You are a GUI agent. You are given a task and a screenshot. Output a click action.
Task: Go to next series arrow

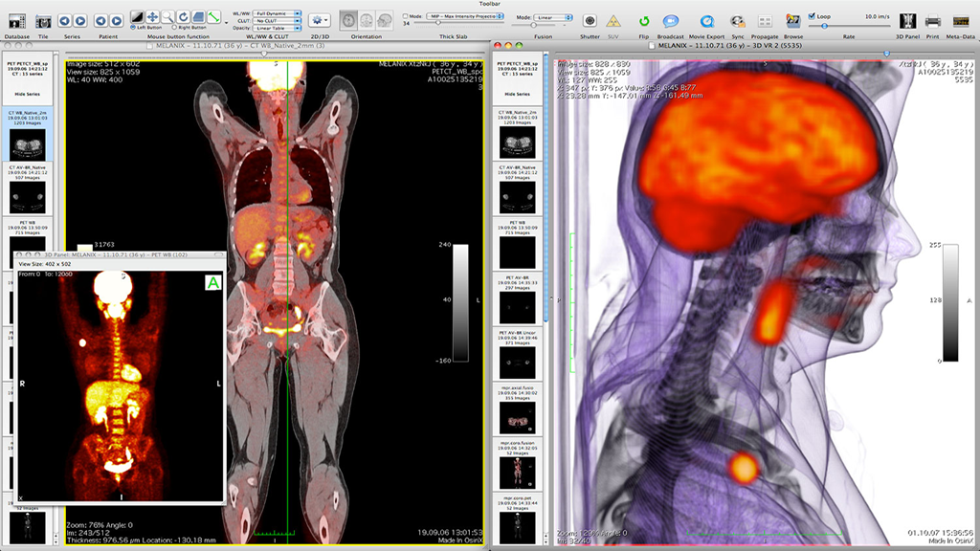tap(80, 20)
